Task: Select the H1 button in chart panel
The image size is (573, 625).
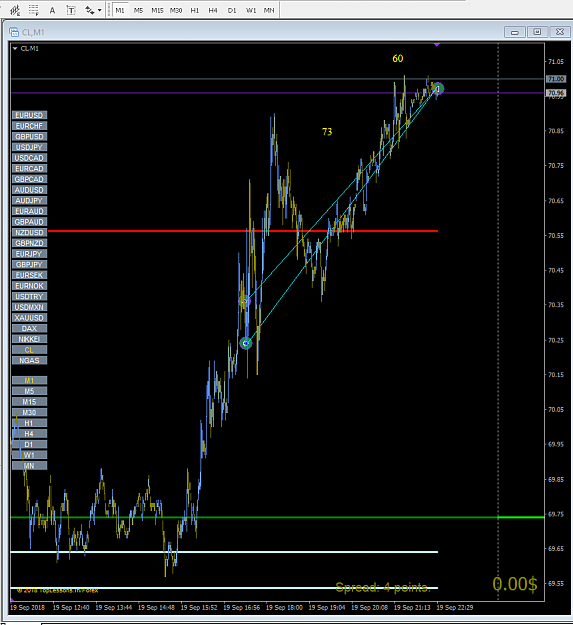Action: tap(29, 423)
